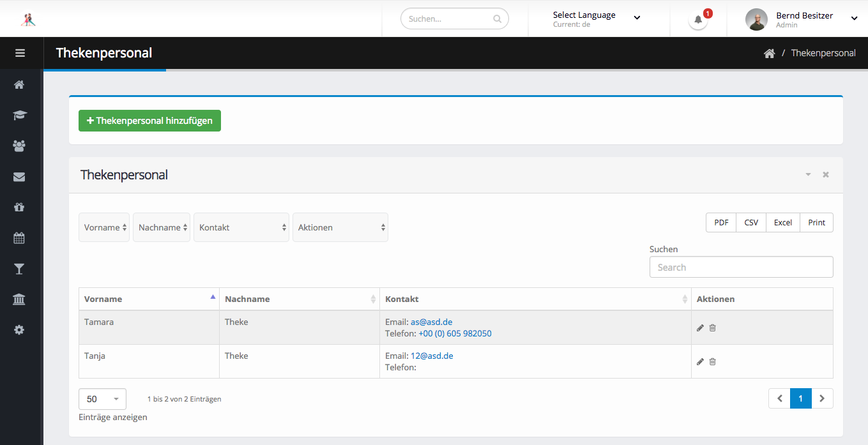Go to previous page arrow

pos(780,398)
